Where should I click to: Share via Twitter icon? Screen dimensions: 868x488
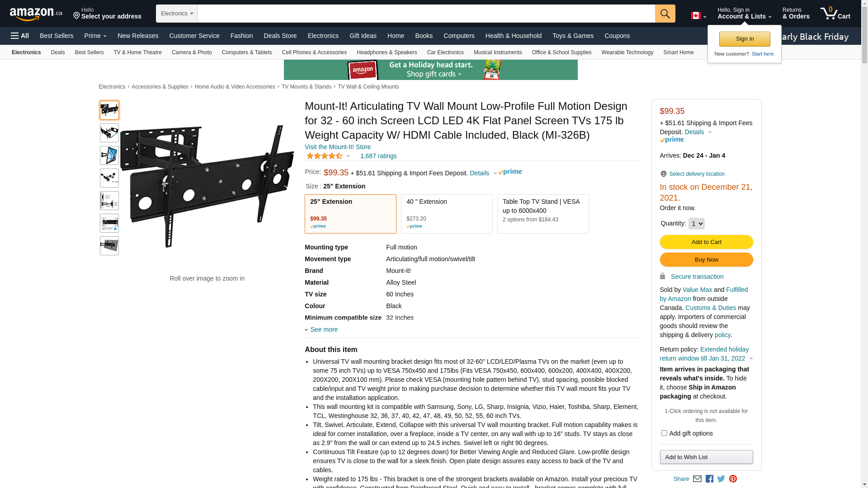click(x=721, y=479)
